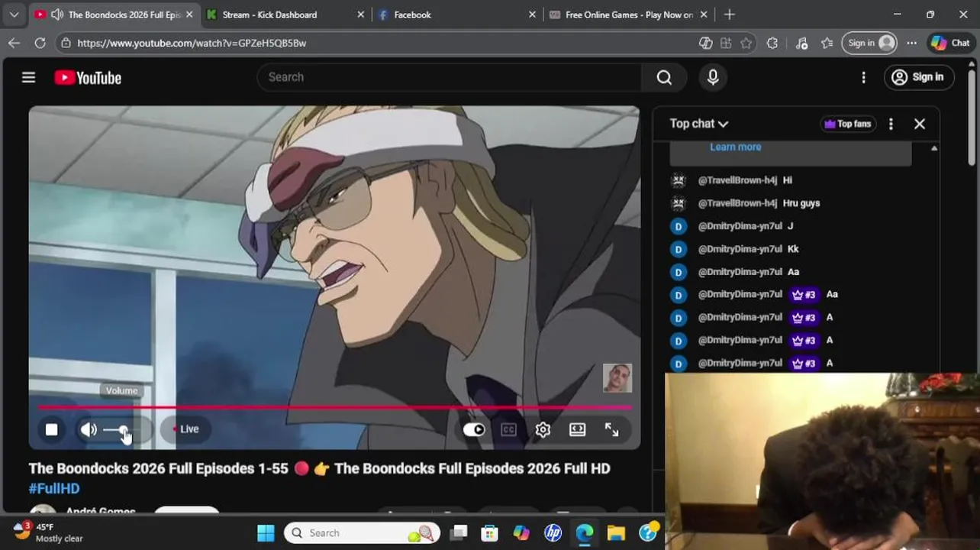Viewport: 980px width, 550px height.
Task: Add this page to favorites star
Action: tap(746, 43)
